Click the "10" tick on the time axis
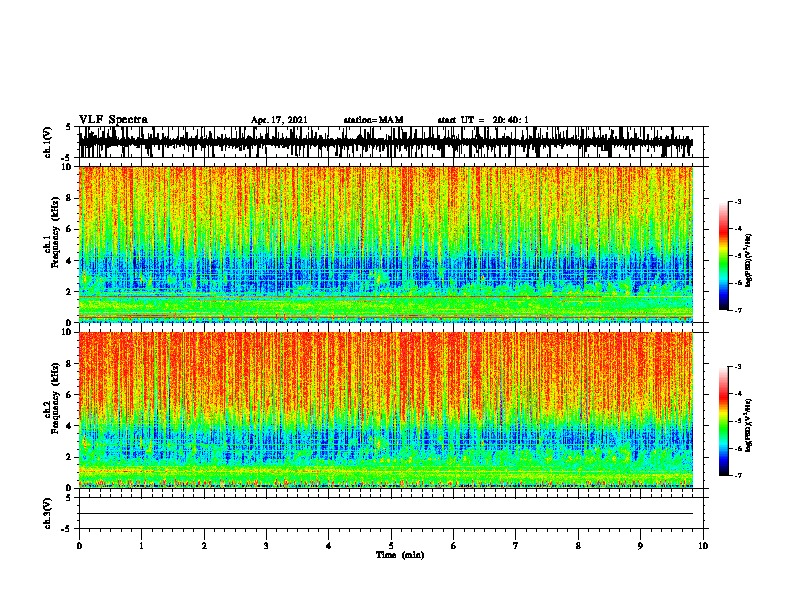This screenshot has width=792, height=612. (703, 546)
